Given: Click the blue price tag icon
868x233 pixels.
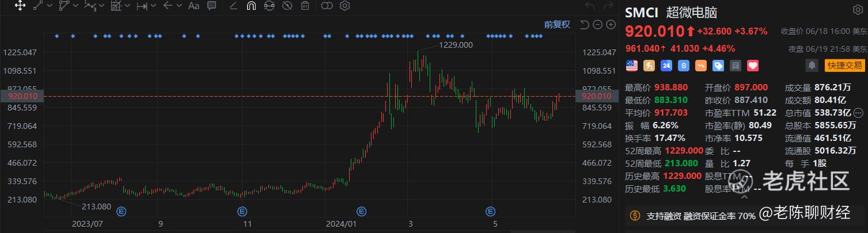Looking at the screenshot, I should pyautogui.click(x=718, y=66).
